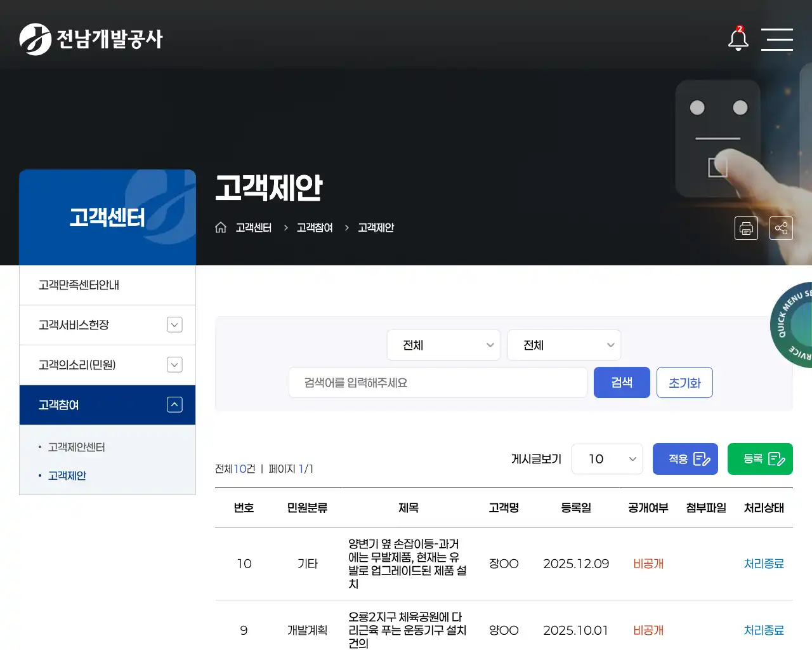Open the posts-per-page dropdown showing 10

[607, 458]
